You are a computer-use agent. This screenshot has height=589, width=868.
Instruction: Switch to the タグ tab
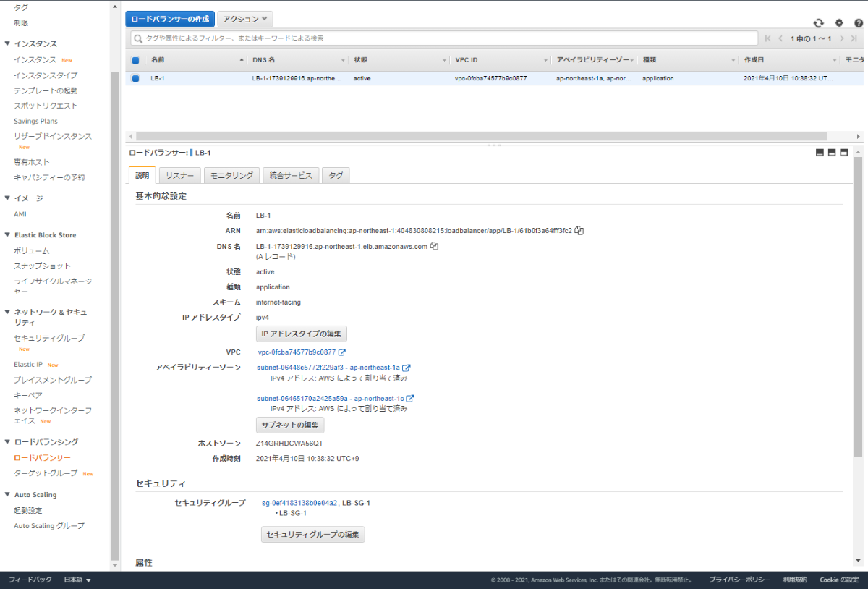336,175
